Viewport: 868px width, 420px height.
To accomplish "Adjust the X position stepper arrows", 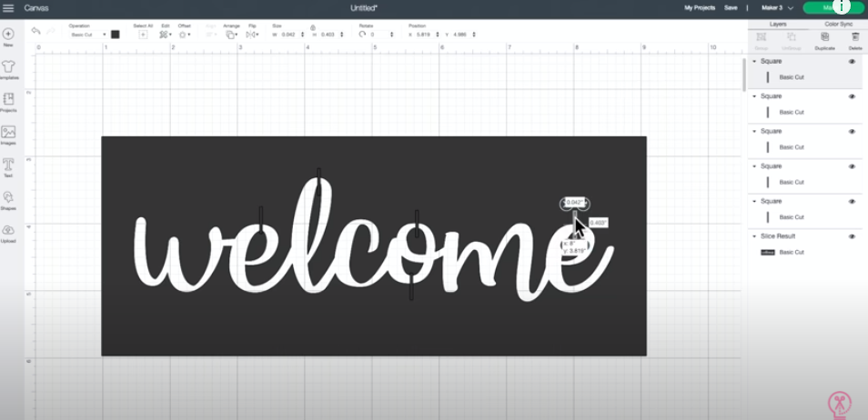I will 438,35.
